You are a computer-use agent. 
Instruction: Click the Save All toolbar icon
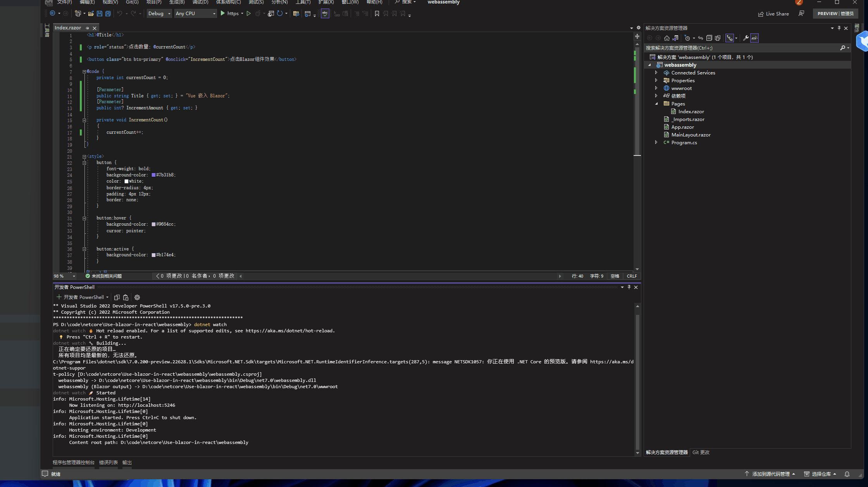108,14
